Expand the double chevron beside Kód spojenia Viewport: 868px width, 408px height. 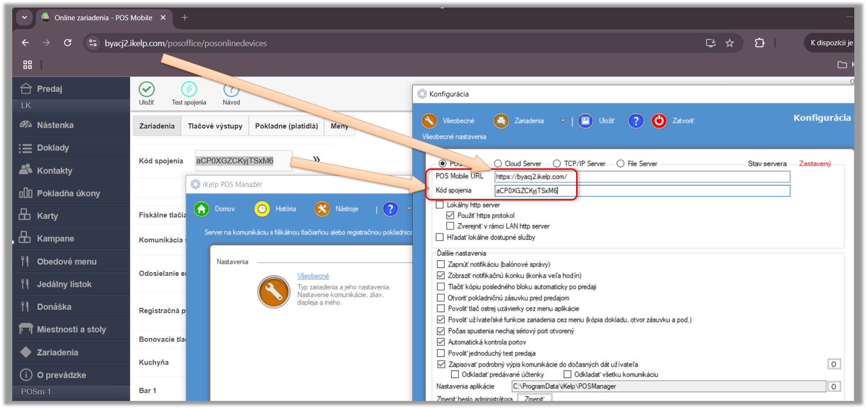(316, 159)
